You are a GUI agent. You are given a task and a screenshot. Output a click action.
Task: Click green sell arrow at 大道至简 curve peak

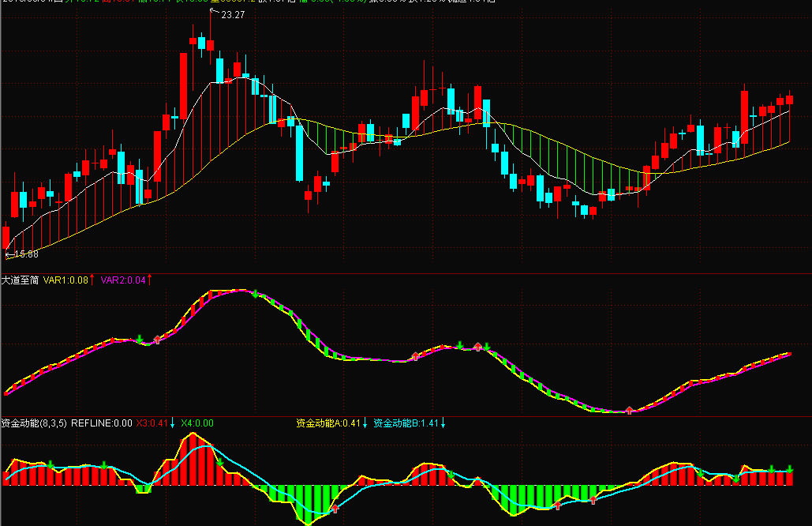255,294
